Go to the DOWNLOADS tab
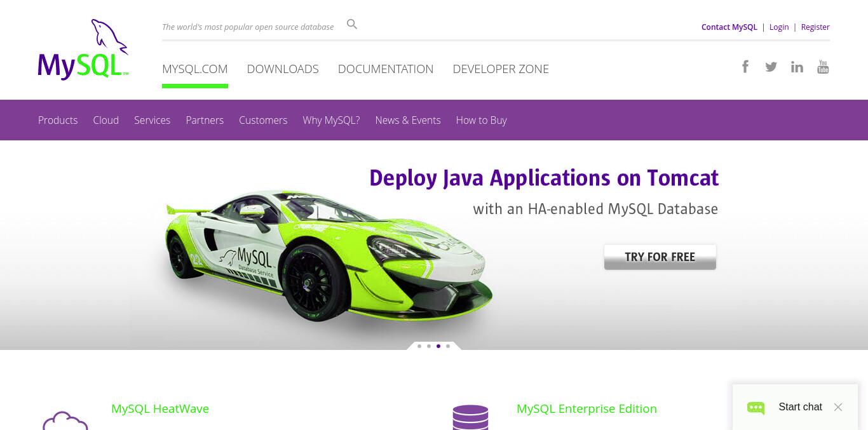868x430 pixels. 283,69
